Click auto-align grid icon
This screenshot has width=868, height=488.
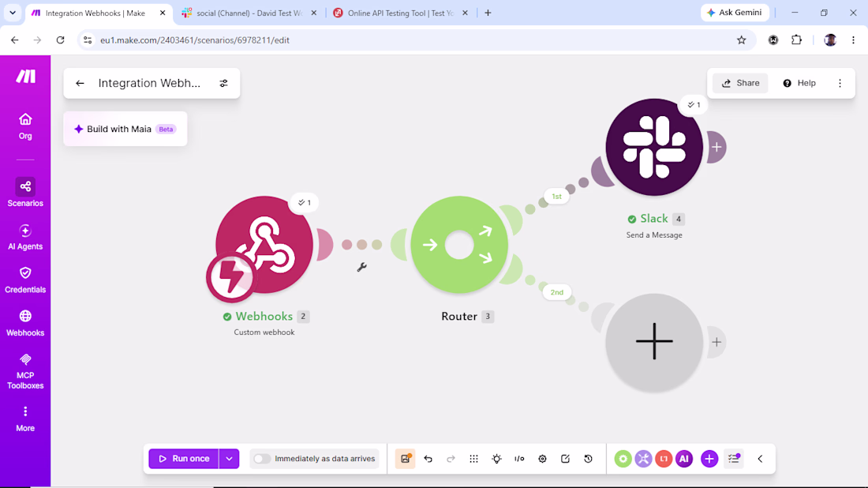(x=474, y=459)
